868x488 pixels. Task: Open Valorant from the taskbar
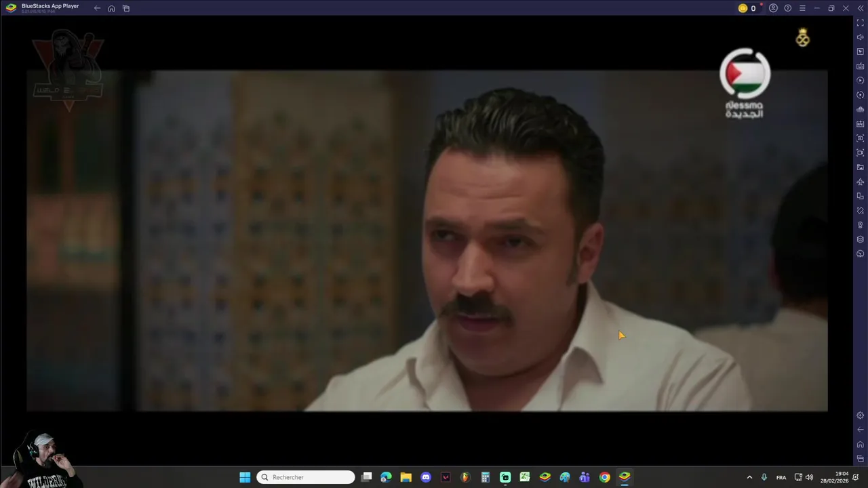tap(446, 477)
